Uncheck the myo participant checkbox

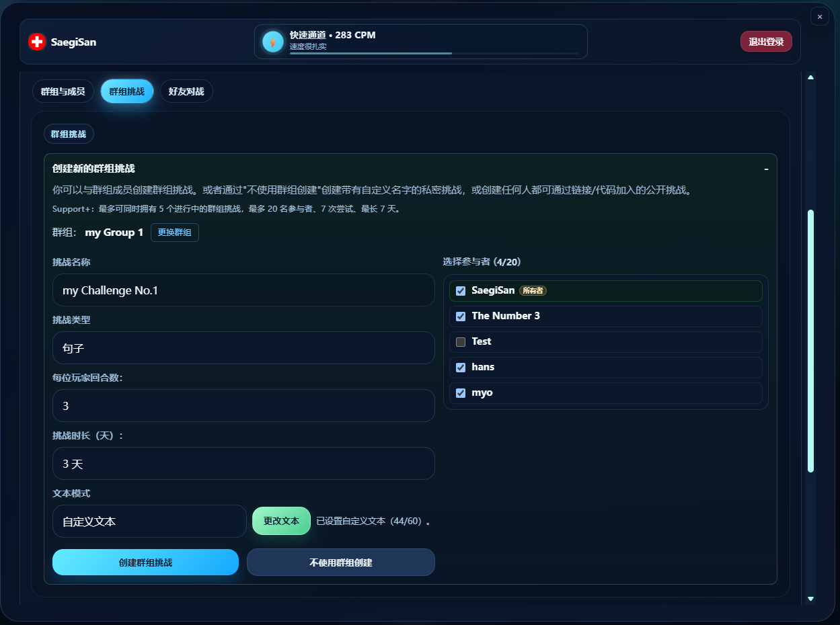461,393
